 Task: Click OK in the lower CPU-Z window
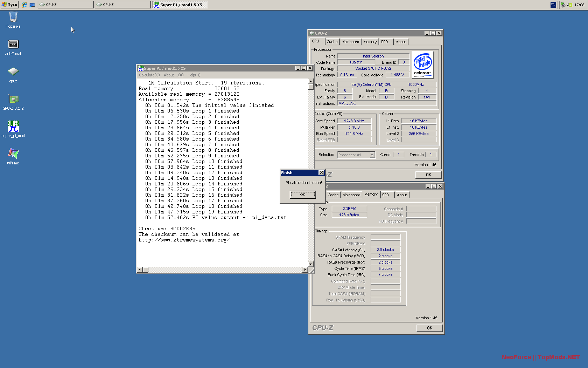pos(429,328)
